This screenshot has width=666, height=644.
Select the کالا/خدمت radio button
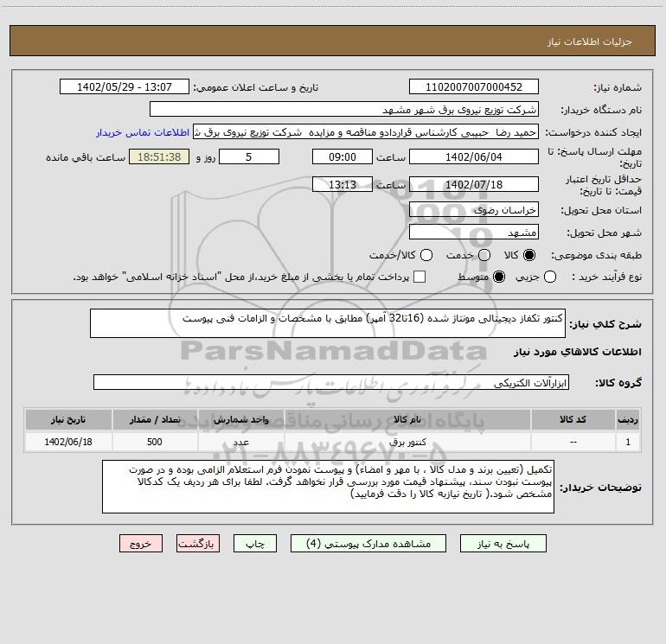[x=426, y=255]
